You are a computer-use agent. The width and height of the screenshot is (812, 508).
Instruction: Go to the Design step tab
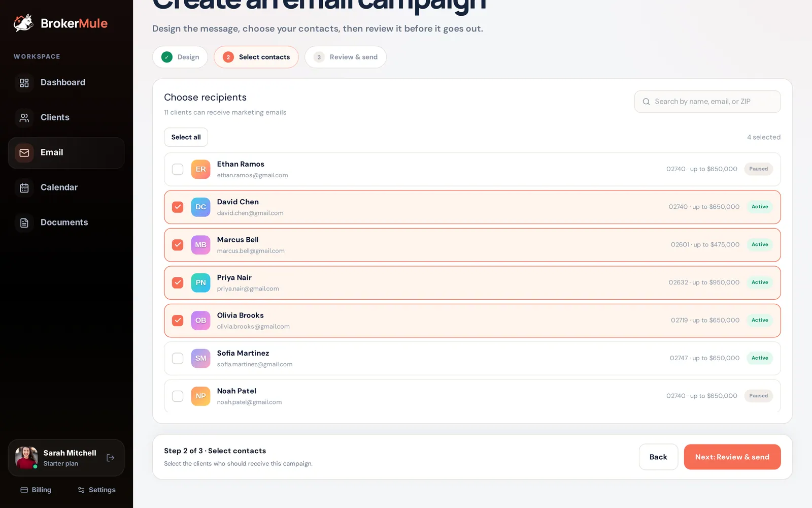click(x=180, y=57)
